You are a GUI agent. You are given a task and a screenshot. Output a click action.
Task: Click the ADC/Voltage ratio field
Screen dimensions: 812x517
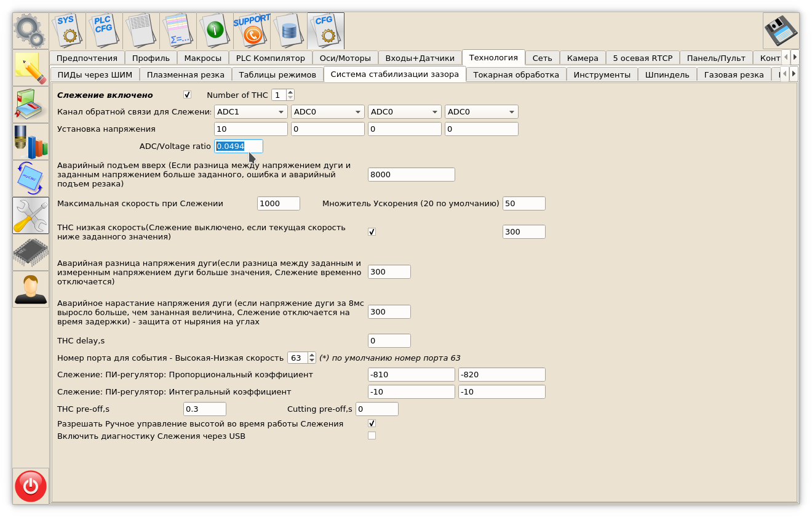pos(239,146)
